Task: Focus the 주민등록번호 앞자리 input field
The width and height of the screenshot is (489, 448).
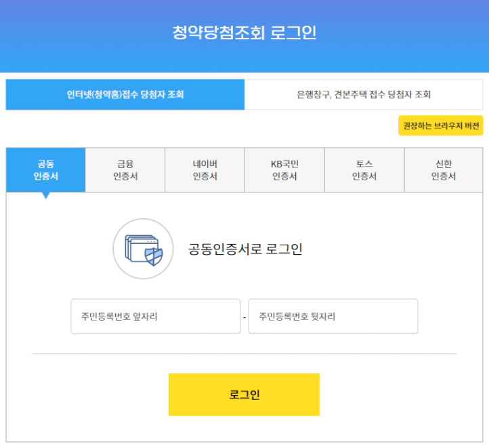Action: pyautogui.click(x=156, y=317)
